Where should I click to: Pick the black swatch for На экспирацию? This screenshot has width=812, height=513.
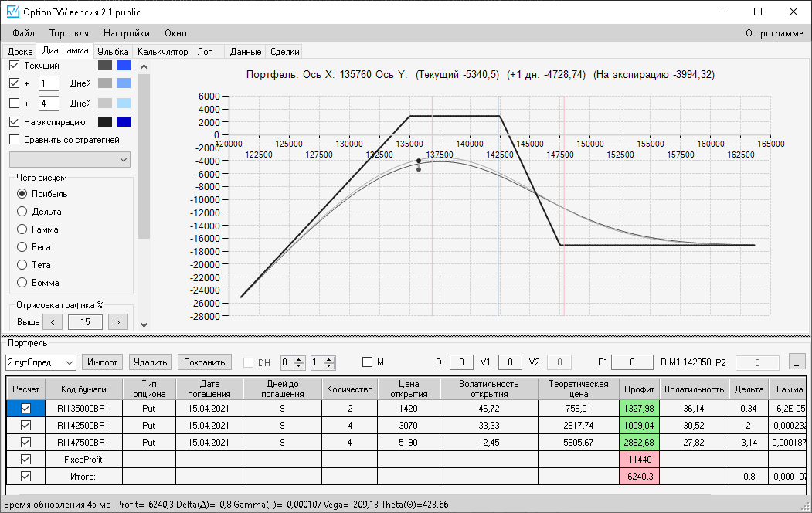[105, 121]
